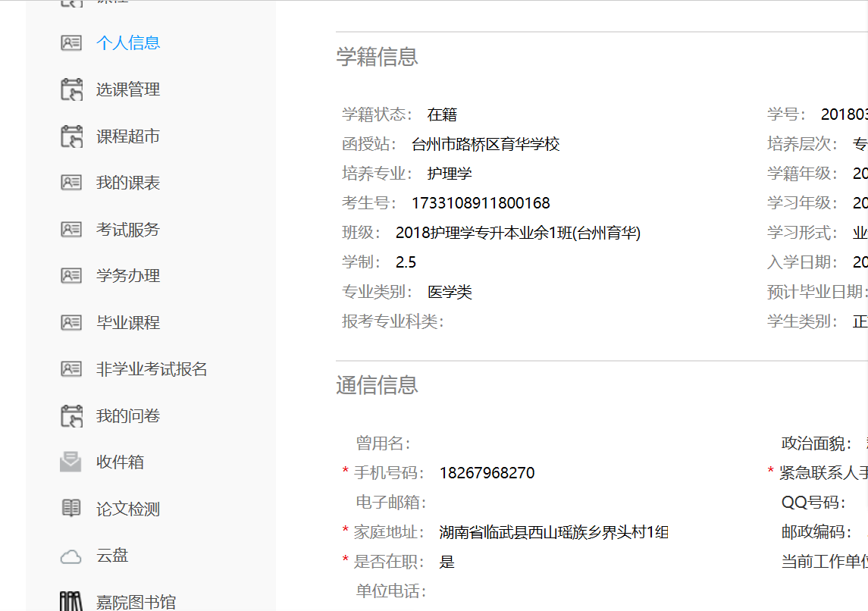
Task: Open 考试服务 menu item
Action: click(x=128, y=230)
